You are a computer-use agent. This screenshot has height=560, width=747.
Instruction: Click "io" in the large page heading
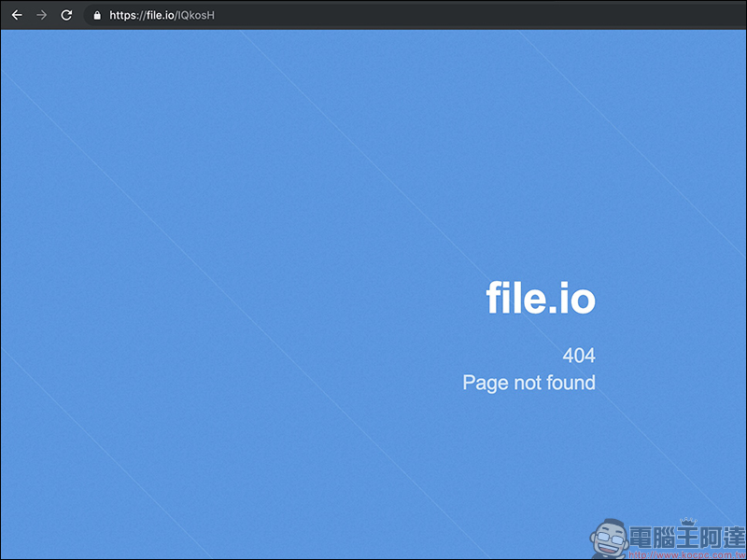tap(576, 298)
